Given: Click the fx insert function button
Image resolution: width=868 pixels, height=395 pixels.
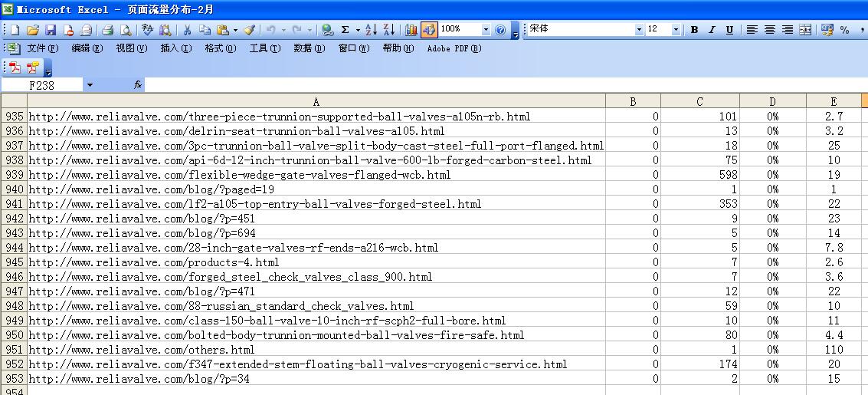Looking at the screenshot, I should point(138,85).
